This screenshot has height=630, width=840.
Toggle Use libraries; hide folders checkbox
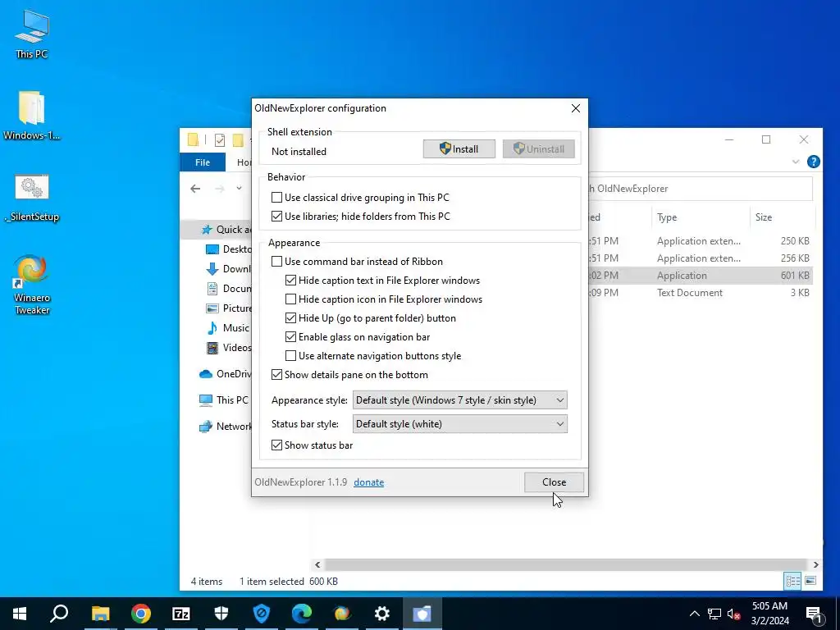pos(276,217)
